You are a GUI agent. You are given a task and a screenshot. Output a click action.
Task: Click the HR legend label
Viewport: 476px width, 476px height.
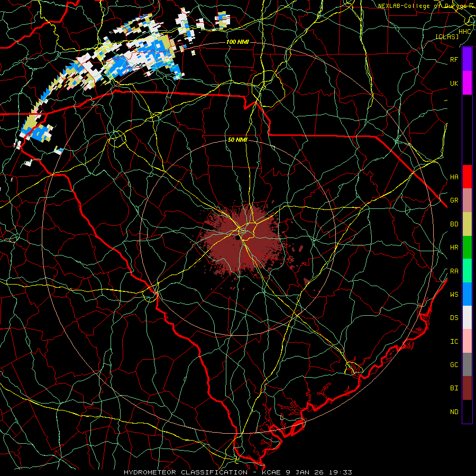pyautogui.click(x=454, y=248)
